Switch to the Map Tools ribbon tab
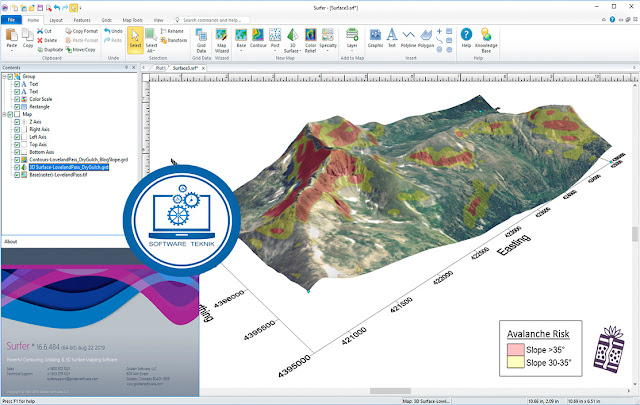Image resolution: width=640 pixels, height=405 pixels. tap(133, 20)
